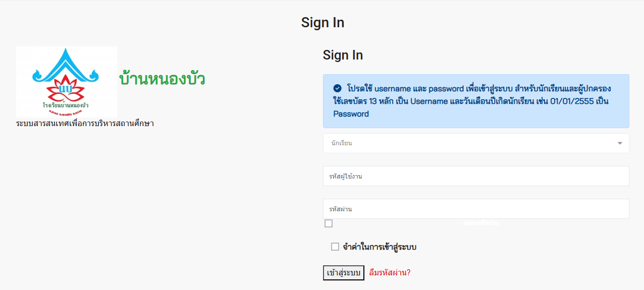
Task: Click the red lotus emblem inside the logo
Action: coord(66,88)
